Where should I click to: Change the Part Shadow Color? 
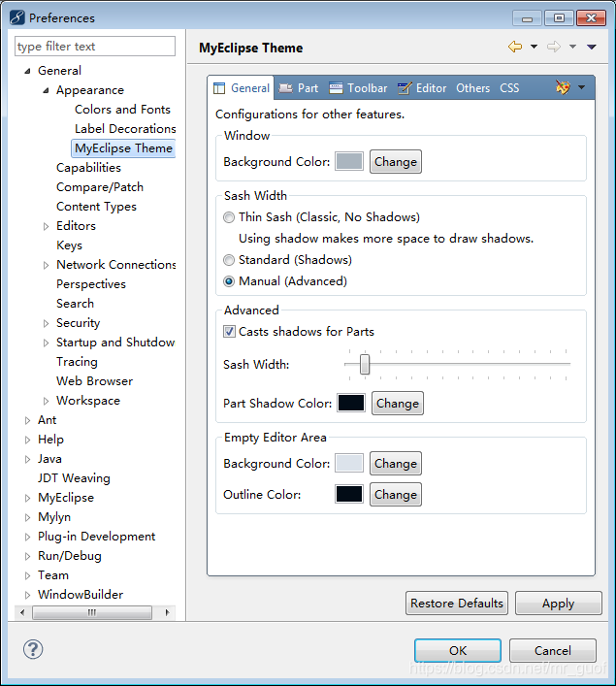tap(398, 403)
